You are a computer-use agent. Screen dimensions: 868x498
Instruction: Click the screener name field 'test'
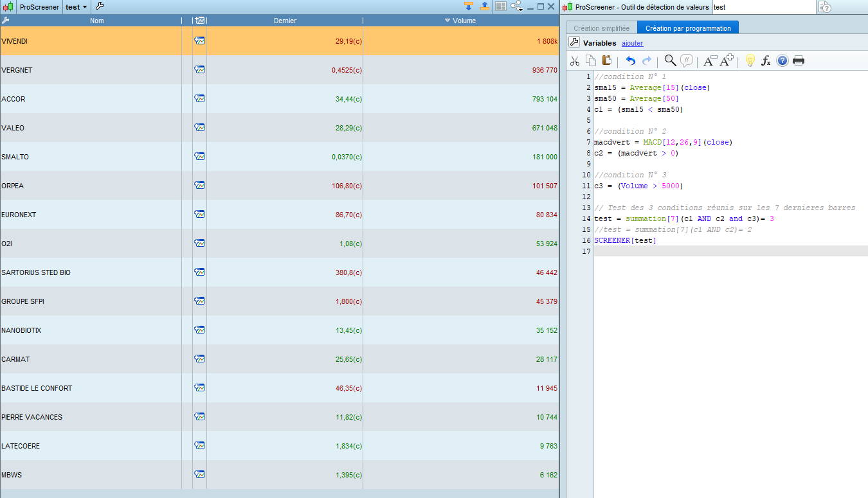tap(763, 7)
